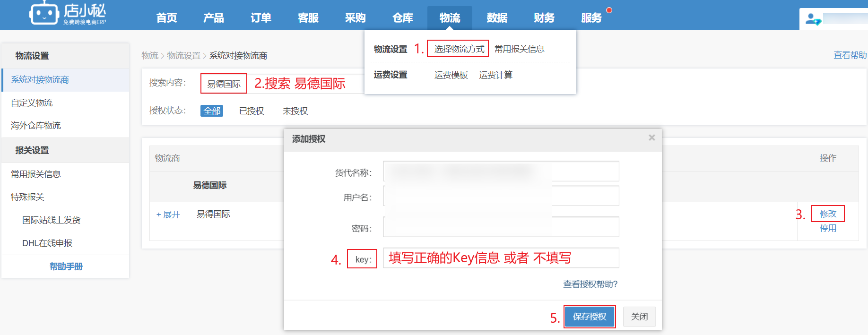The width and height of the screenshot is (868, 335).
Task: Filter authorization status by 全部
Action: 212,111
